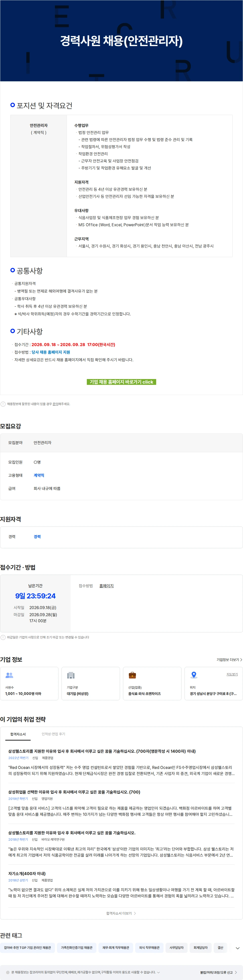The height and width of the screenshot is (980, 243).
Task: Open 자기소개(400자 이내) essay entry
Action: [27, 873]
